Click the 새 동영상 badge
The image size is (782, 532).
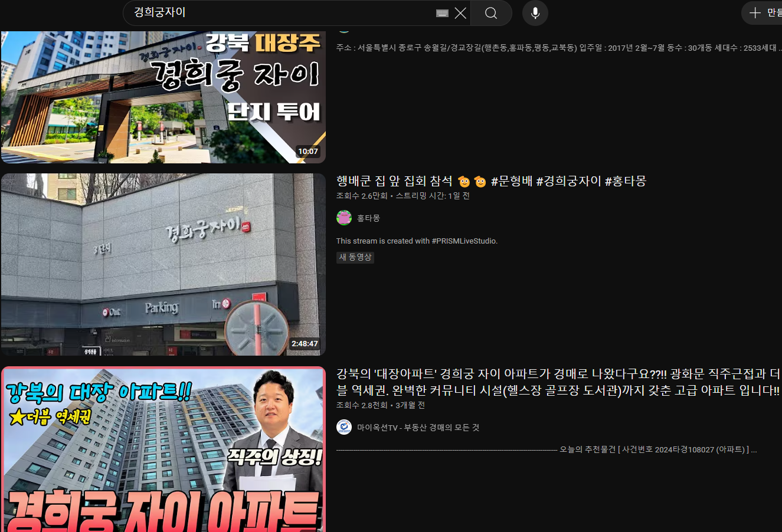point(355,257)
